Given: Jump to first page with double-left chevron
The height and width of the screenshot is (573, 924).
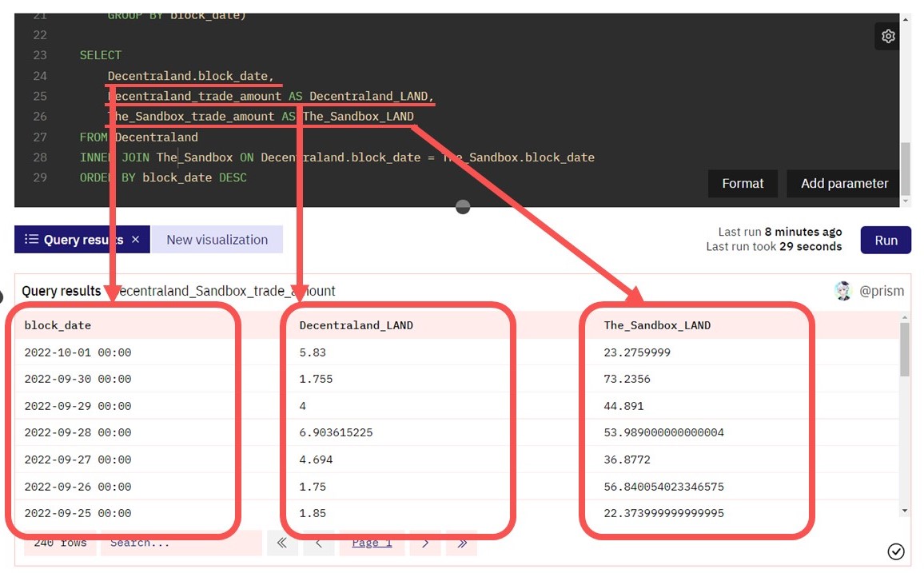Looking at the screenshot, I should coord(282,543).
